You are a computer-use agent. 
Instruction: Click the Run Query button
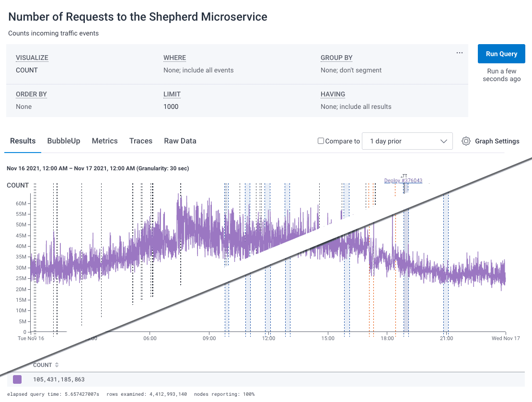(501, 54)
